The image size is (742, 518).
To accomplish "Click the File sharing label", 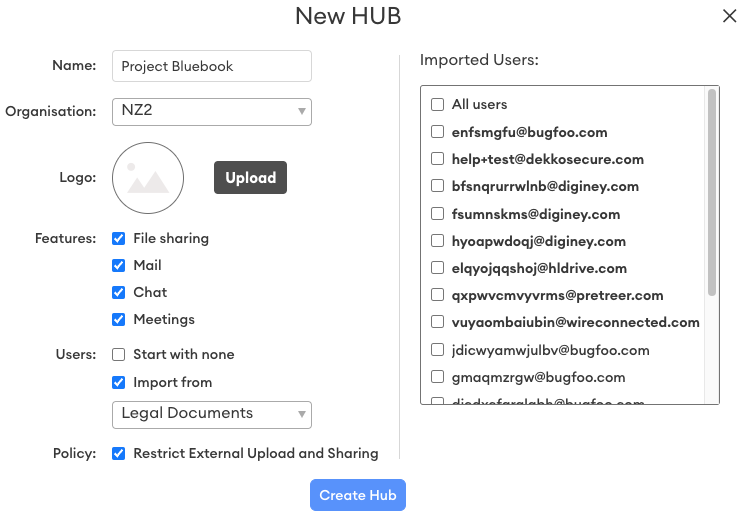I will 171,238.
